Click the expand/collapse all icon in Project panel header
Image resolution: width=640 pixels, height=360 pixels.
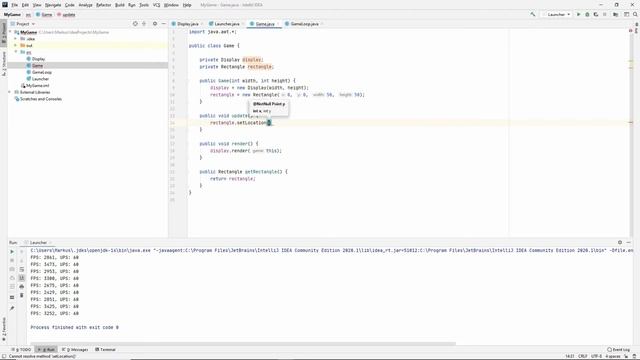coord(144,24)
